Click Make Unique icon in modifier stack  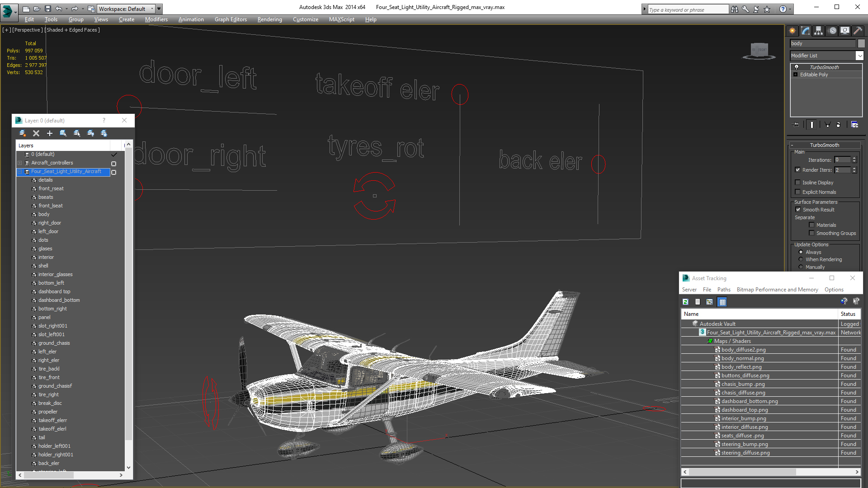pyautogui.click(x=827, y=125)
